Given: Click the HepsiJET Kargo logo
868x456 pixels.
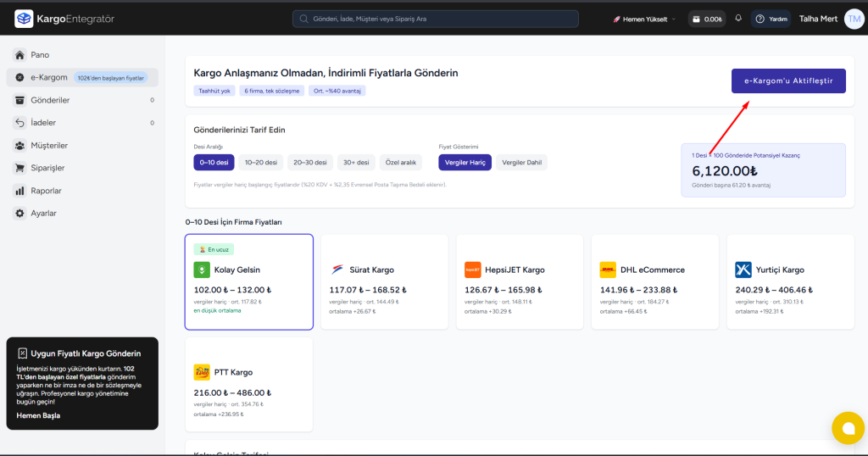Looking at the screenshot, I should (x=472, y=270).
